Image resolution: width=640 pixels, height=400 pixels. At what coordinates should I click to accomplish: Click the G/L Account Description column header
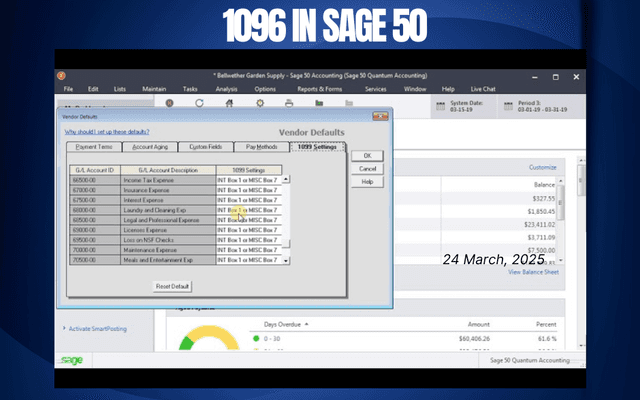tap(168, 170)
